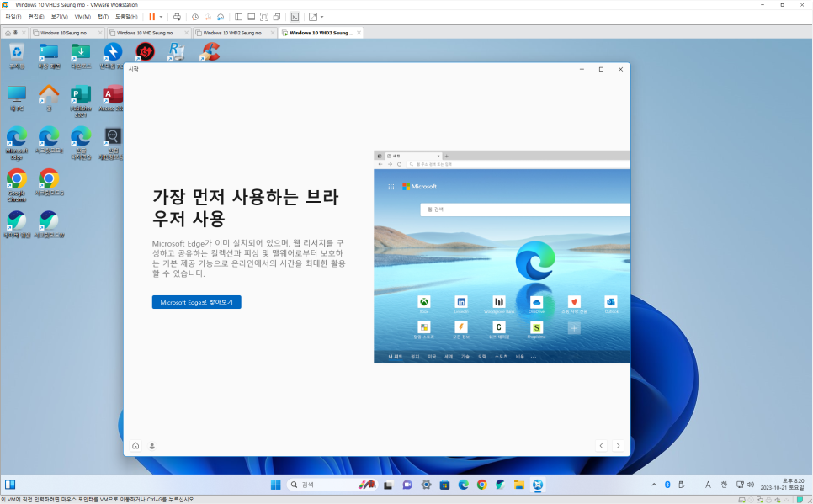This screenshot has width=813, height=504.
Task: Take a snapshot with the clock-plus icon
Action: click(195, 17)
